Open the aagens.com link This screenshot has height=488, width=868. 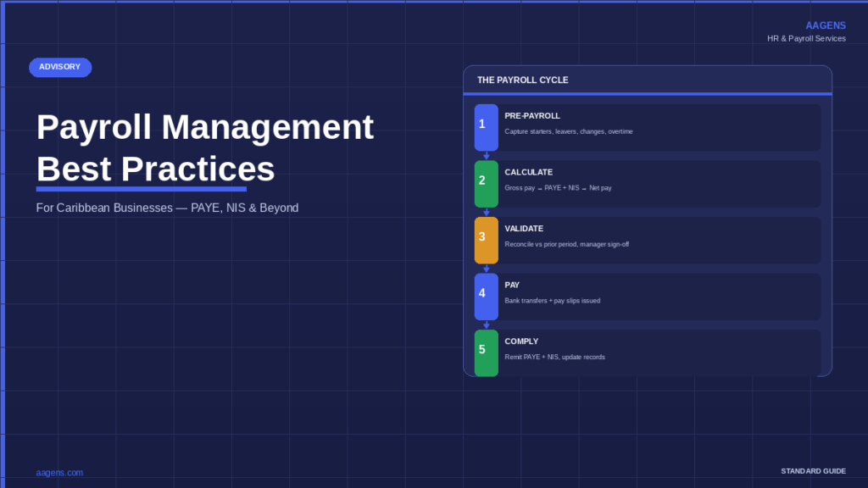(59, 473)
